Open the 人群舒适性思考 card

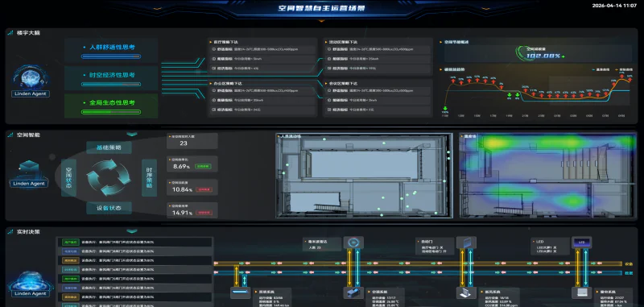click(x=111, y=51)
